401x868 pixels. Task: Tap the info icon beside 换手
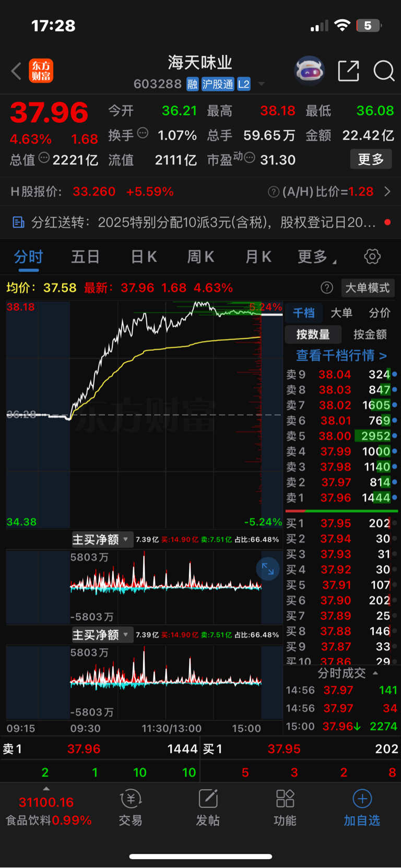click(x=143, y=133)
